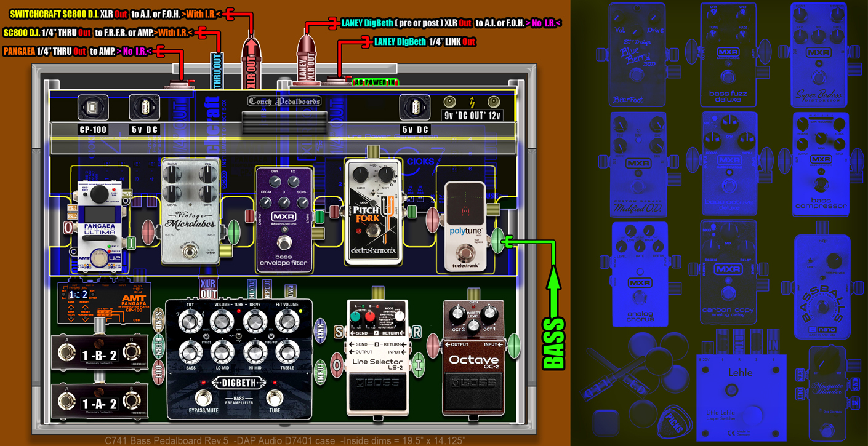Select the Couch Pedalboards logo
The width and height of the screenshot is (868, 446).
coord(284,102)
